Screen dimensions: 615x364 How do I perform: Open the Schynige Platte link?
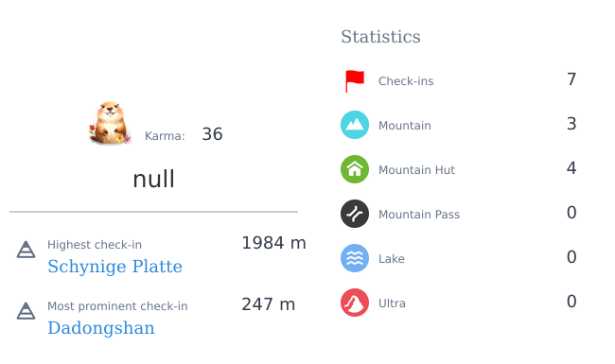click(x=114, y=267)
